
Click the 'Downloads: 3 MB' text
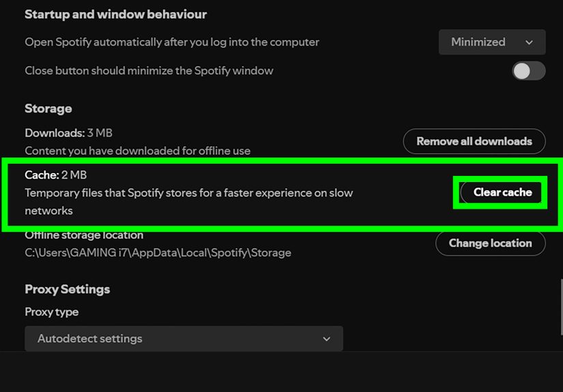tap(68, 133)
